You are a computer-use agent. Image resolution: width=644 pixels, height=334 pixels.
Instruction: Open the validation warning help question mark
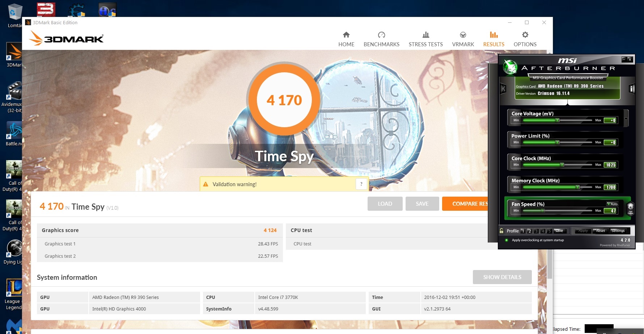[361, 184]
